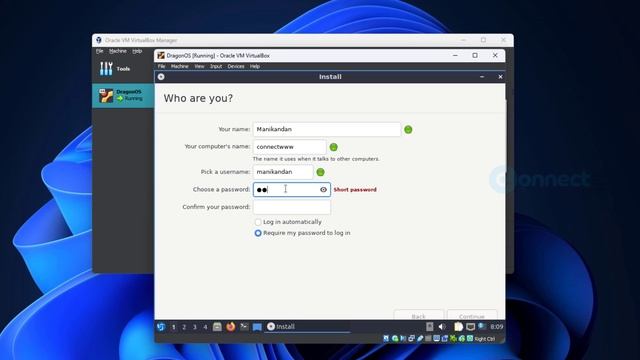Open Help menu in DragonOS VM window
This screenshot has width=640, height=360.
[x=255, y=66]
